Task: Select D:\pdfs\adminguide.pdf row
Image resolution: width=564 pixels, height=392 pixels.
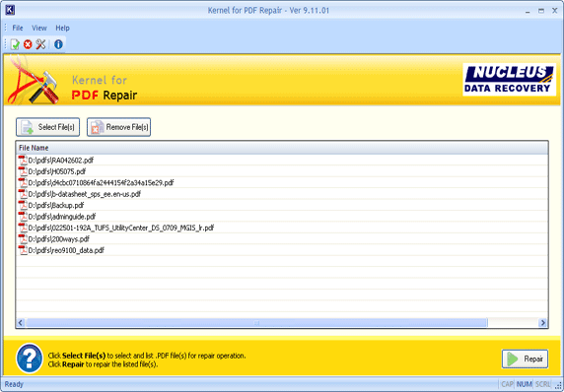Action: coord(282,216)
